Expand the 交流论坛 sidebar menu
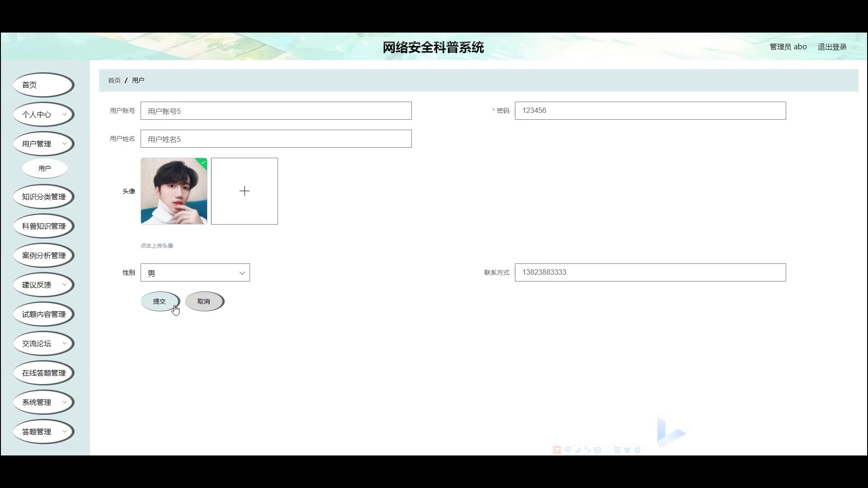This screenshot has width=868, height=488. point(43,343)
